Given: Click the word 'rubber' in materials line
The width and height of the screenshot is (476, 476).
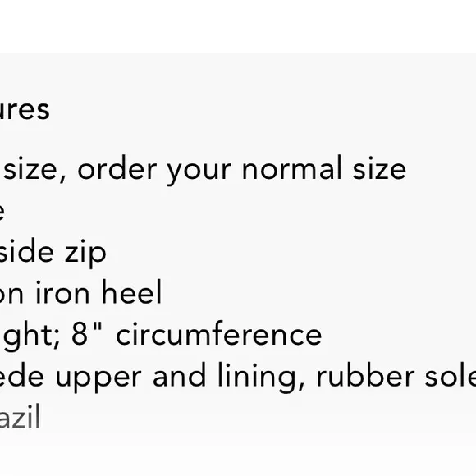Looking at the screenshot, I should point(365,375).
